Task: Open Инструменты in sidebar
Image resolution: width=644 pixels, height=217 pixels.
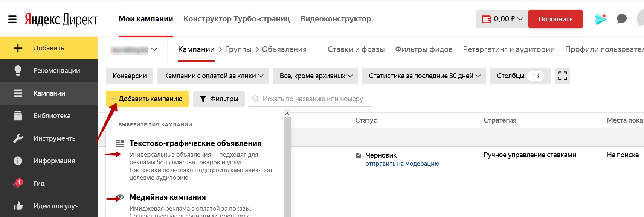Action: [x=49, y=138]
